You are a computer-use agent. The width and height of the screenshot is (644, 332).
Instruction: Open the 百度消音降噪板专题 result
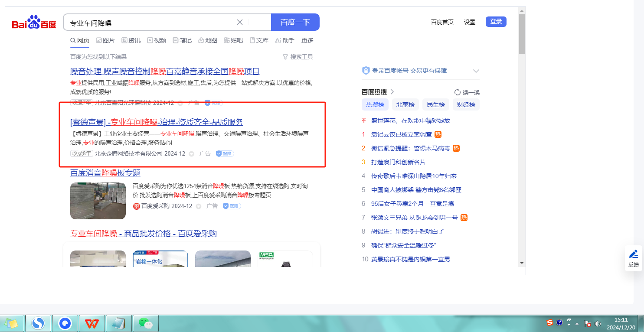[x=105, y=173]
